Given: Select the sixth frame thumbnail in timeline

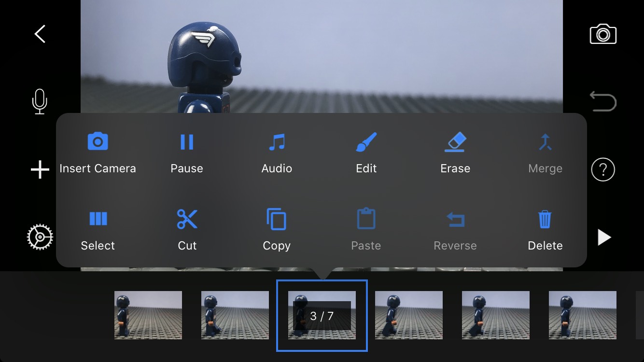Looking at the screenshot, I should pos(583,315).
